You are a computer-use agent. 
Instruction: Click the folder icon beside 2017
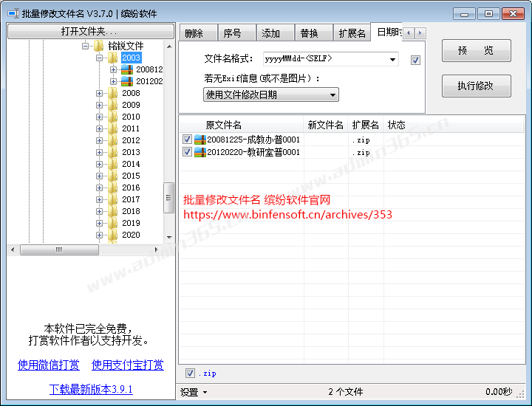pos(112,199)
